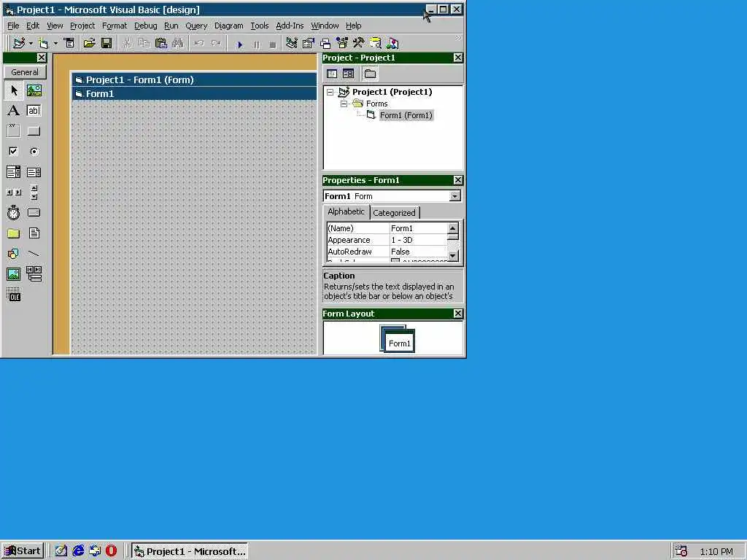
Task: Select the Line control tool
Action: click(34, 253)
